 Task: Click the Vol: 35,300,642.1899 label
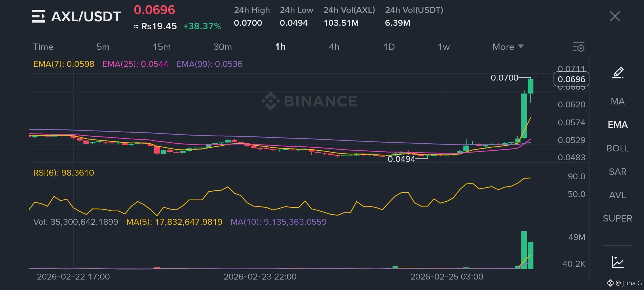tap(76, 222)
